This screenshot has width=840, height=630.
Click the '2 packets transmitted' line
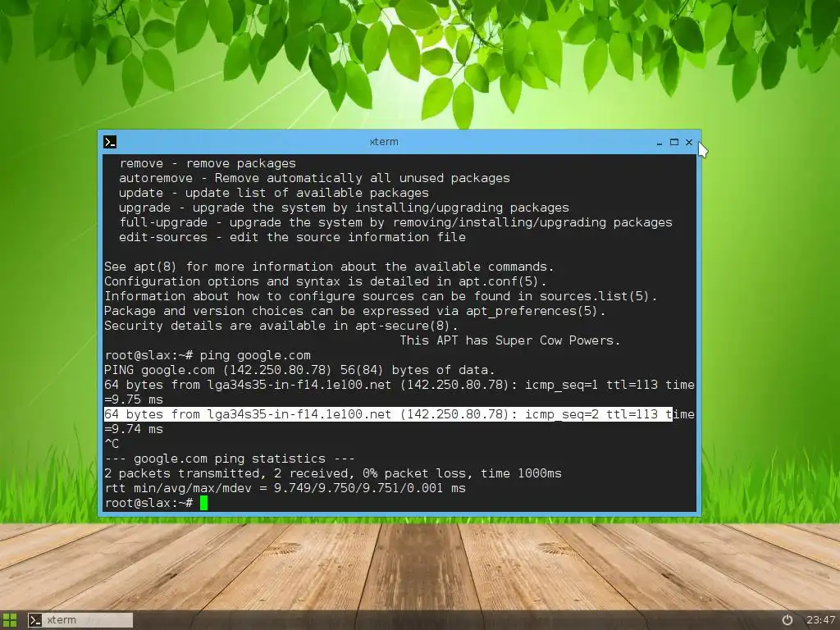click(333, 473)
